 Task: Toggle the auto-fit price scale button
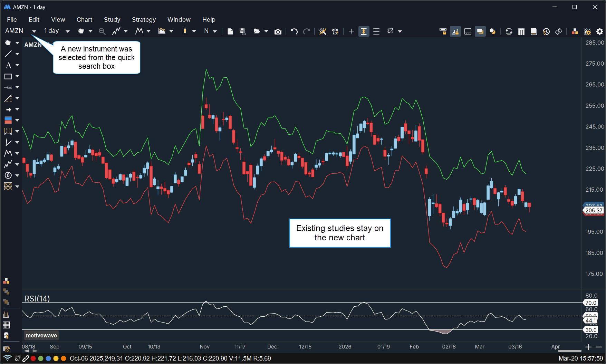click(364, 31)
